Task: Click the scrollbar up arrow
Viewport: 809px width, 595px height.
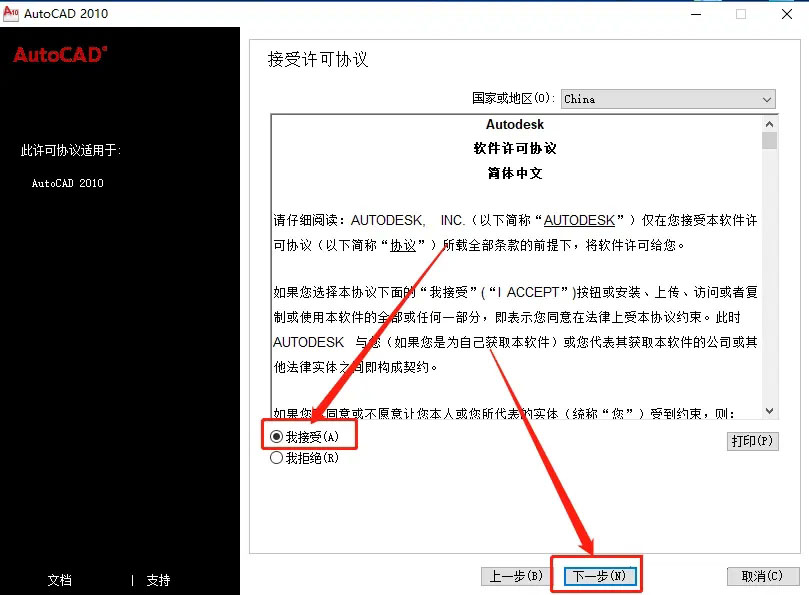Action: 769,123
